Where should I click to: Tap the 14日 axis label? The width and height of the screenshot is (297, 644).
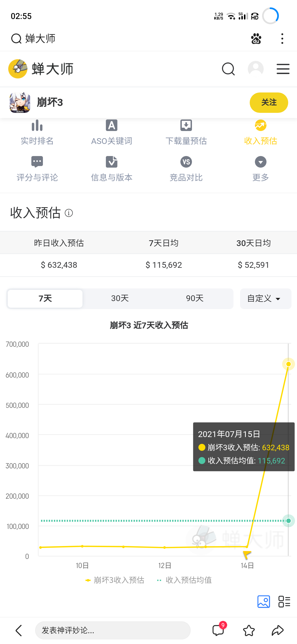click(x=247, y=566)
